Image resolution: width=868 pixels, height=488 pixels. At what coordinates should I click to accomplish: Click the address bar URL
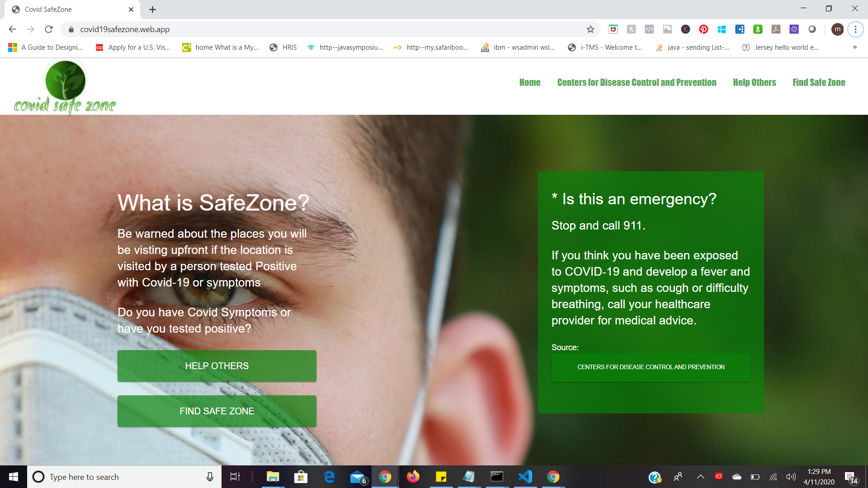[125, 29]
